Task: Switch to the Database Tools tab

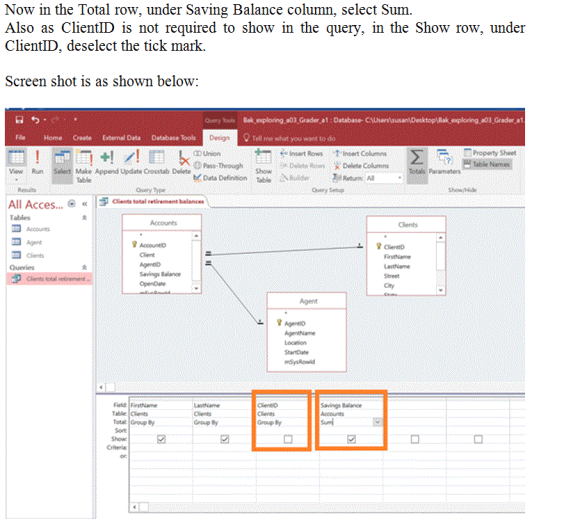Action: click(x=173, y=138)
